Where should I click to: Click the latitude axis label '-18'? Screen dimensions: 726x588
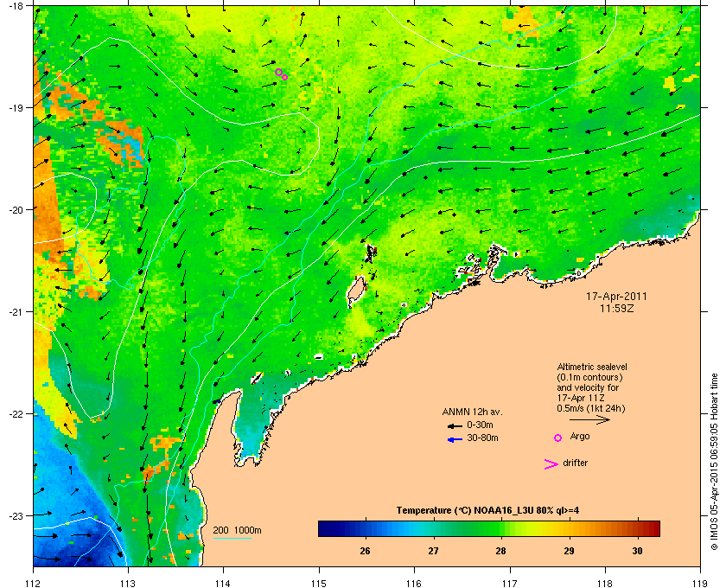pos(16,5)
